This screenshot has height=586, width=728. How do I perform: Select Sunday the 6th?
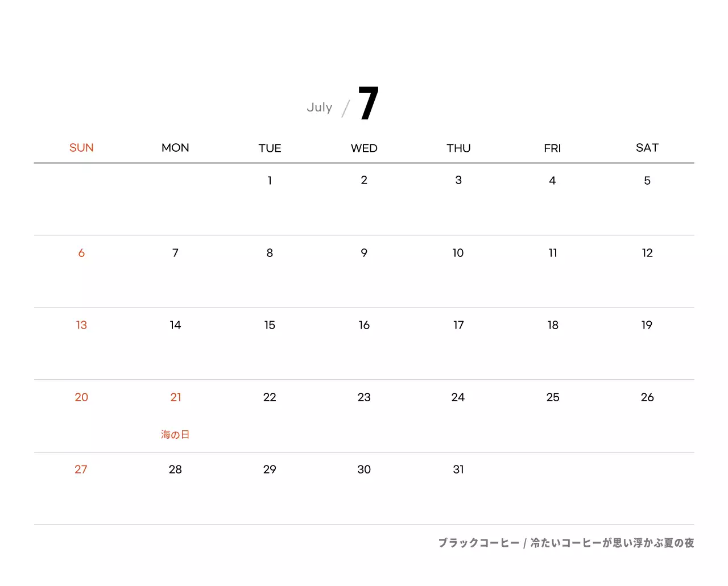[81, 253]
